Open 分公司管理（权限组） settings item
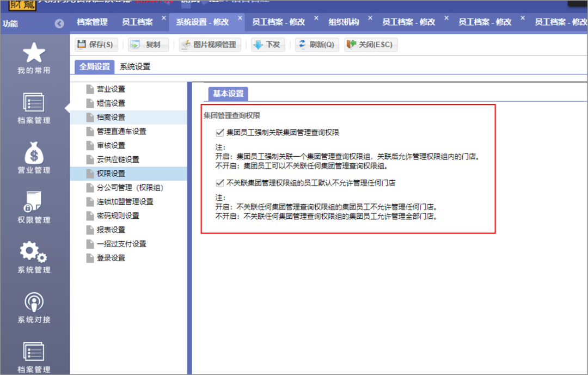 tap(130, 188)
